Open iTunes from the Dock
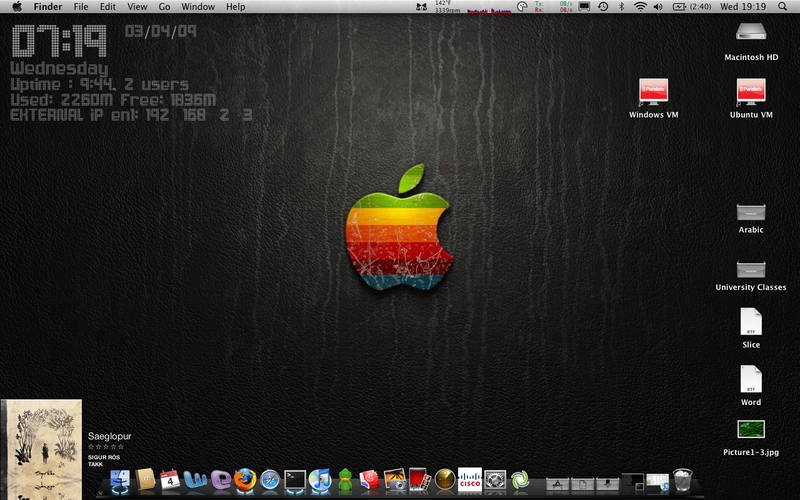The image size is (800, 500). 320,481
